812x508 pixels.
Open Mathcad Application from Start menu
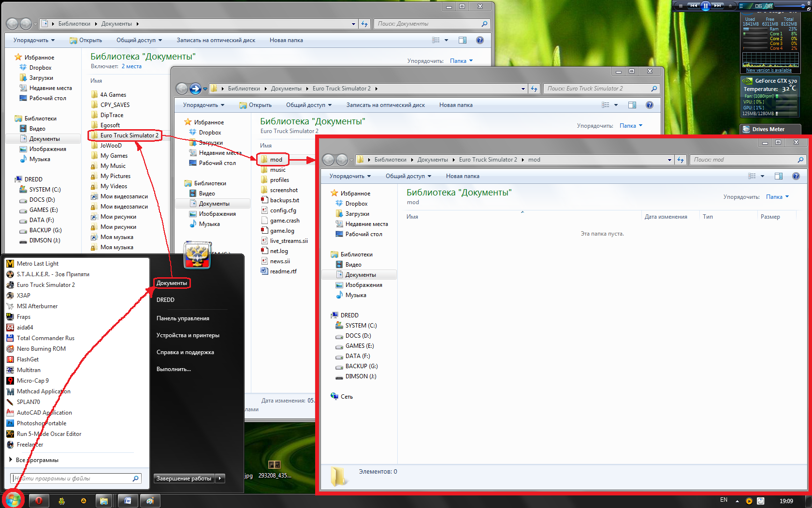(x=43, y=391)
